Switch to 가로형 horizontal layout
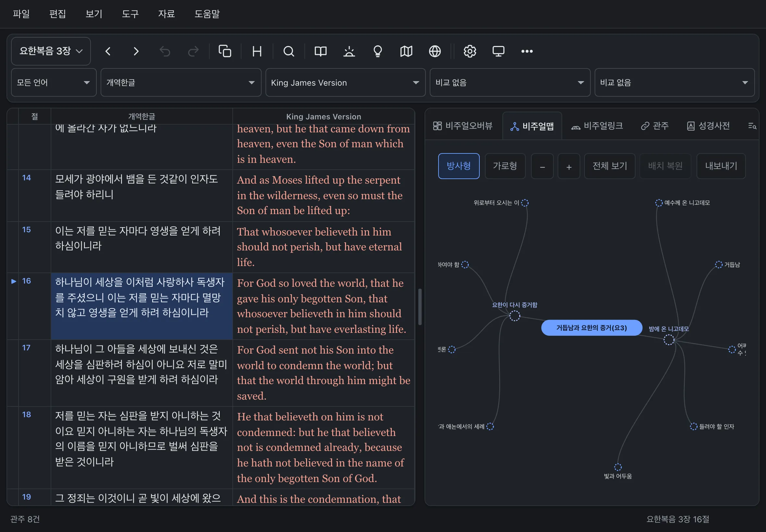Viewport: 766px width, 532px height. coord(505,166)
